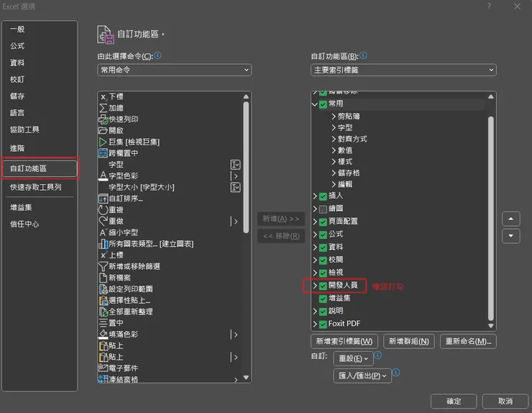Select the 巨集 [檢視巨集] macro play icon
The height and width of the screenshot is (413, 532).
(103, 142)
